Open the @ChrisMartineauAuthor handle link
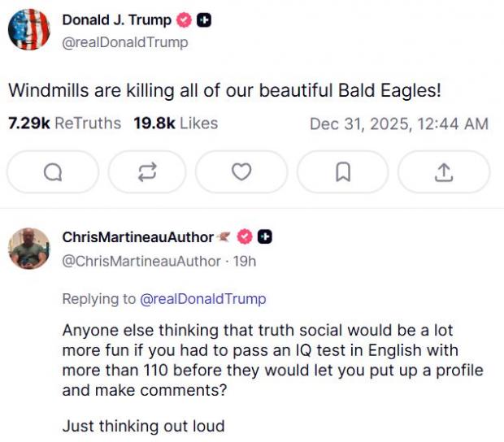The width and height of the screenshot is (504, 442). click(x=141, y=261)
